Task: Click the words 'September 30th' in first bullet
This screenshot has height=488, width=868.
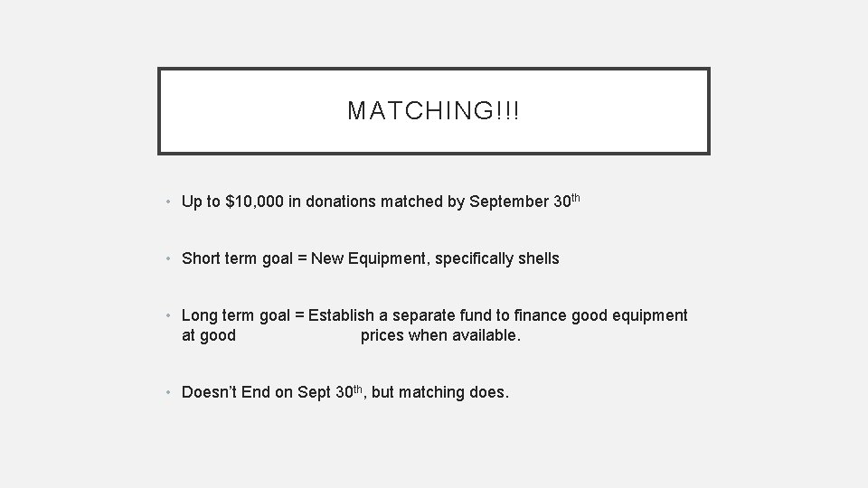Action: 524,202
